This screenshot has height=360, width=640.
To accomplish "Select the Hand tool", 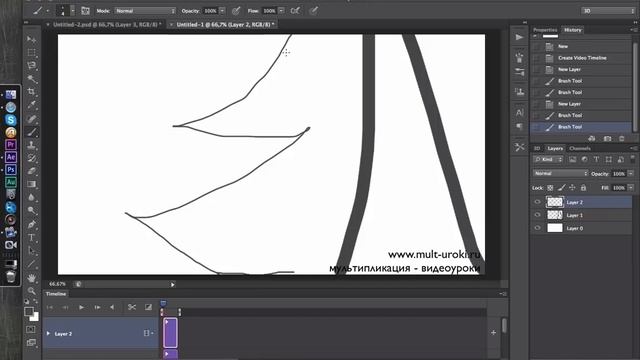I will (x=31, y=278).
